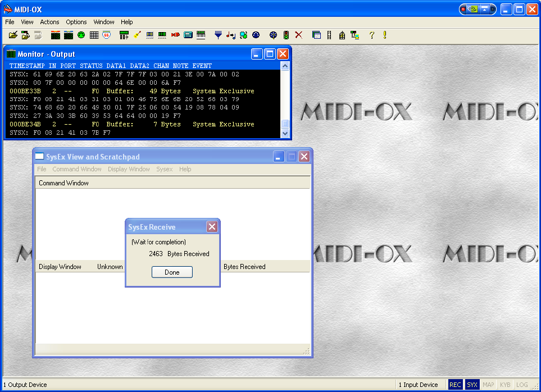The height and width of the screenshot is (392, 541).
Task: Click the Monitor Output scrollbar down arrow
Action: pos(285,133)
